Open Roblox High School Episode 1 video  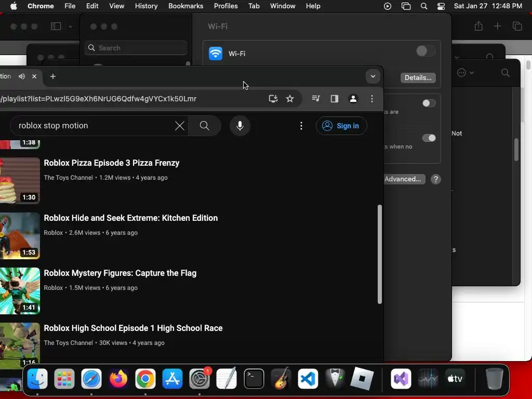point(133,328)
